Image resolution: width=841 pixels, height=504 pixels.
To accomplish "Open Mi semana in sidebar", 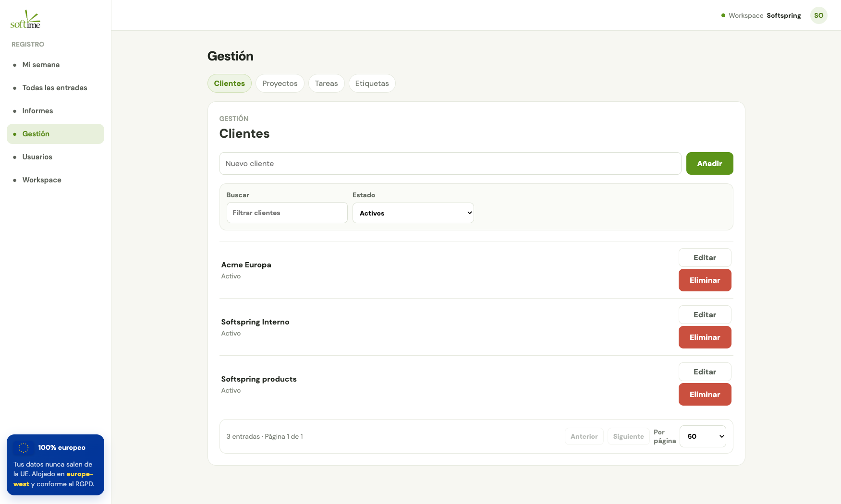I will pos(55,65).
